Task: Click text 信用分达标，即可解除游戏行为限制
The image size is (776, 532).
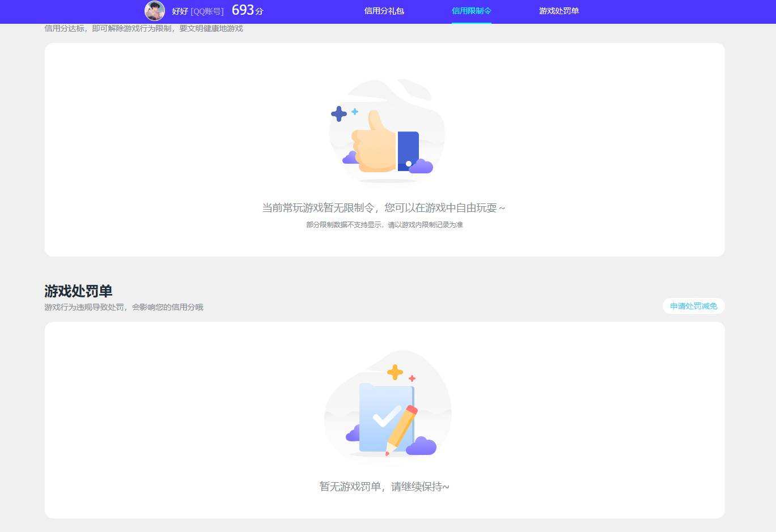Action: (108, 28)
